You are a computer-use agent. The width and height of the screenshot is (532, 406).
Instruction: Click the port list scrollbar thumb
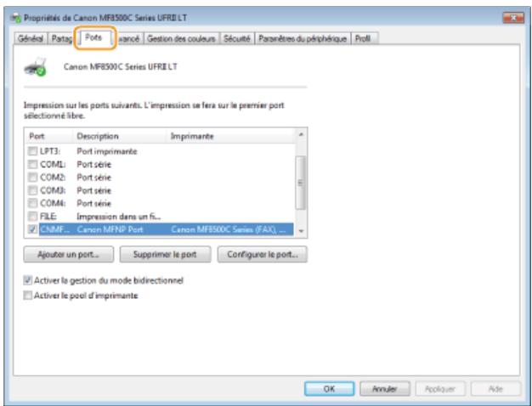301,183
